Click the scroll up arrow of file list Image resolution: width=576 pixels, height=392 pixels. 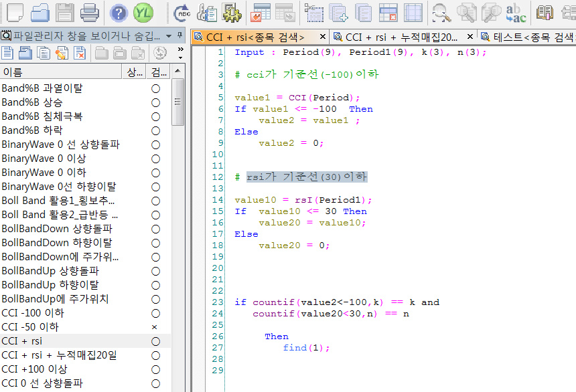pos(178,72)
